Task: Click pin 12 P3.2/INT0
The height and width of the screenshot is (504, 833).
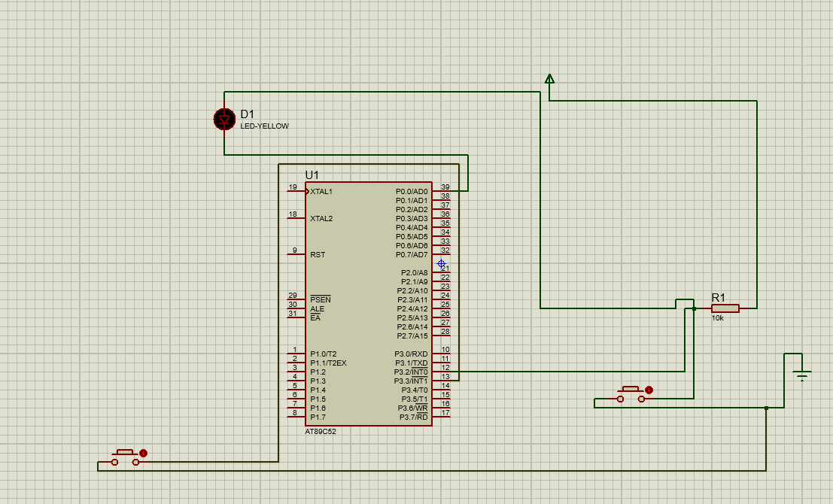Action: pyautogui.click(x=441, y=371)
